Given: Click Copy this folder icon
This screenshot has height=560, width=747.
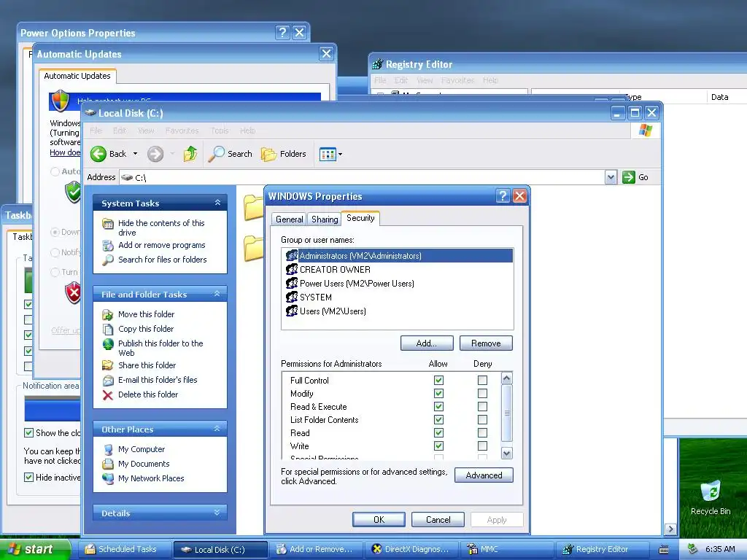Looking at the screenshot, I should (108, 329).
